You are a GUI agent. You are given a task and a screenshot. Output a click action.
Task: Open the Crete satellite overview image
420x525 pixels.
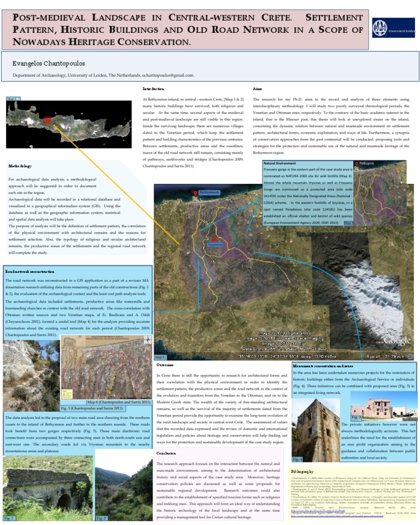coord(69,124)
